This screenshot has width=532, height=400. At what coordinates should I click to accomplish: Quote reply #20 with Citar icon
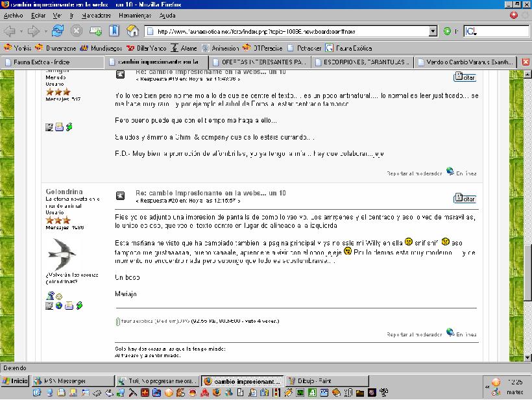click(x=465, y=198)
